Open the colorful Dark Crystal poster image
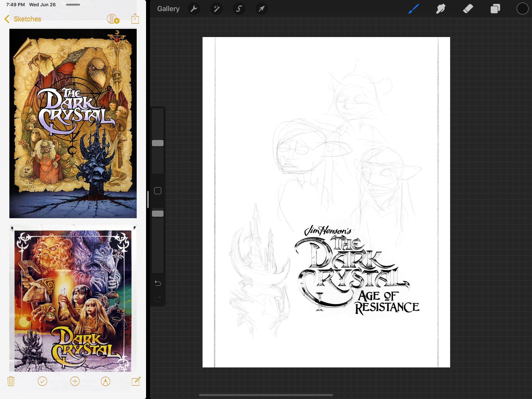This screenshot has height=399, width=532. coord(73,298)
